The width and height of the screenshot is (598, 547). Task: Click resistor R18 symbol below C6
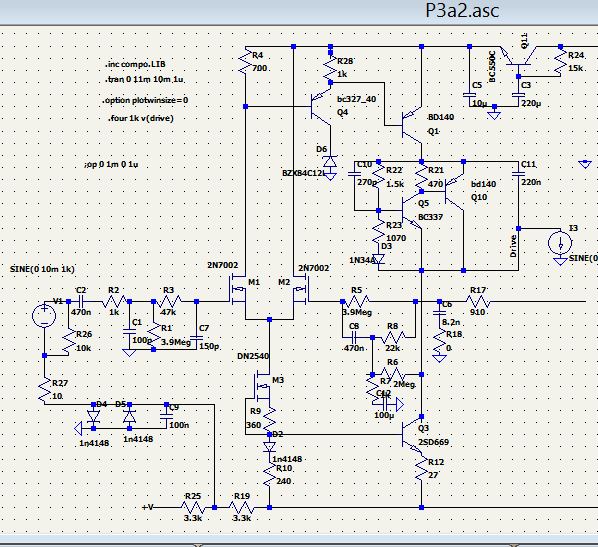[439, 341]
